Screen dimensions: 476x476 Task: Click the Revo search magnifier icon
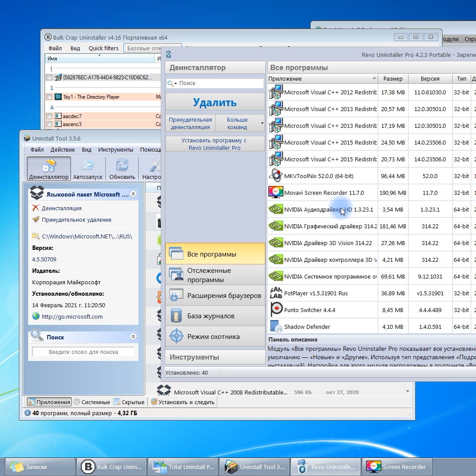coord(170,83)
